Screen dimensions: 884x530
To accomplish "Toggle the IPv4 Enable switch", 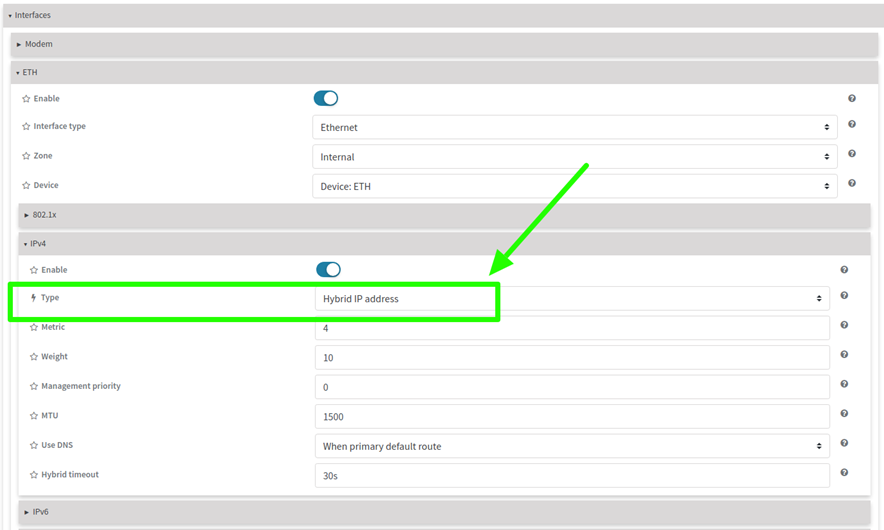I will click(328, 270).
